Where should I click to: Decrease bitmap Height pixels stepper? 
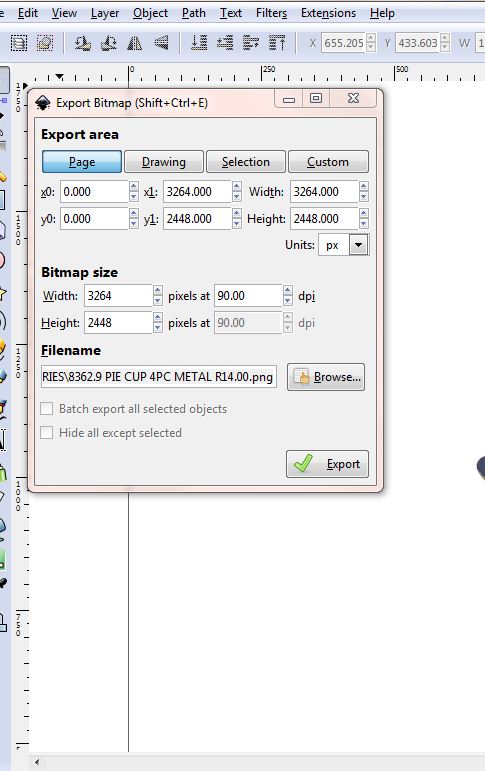(157, 328)
